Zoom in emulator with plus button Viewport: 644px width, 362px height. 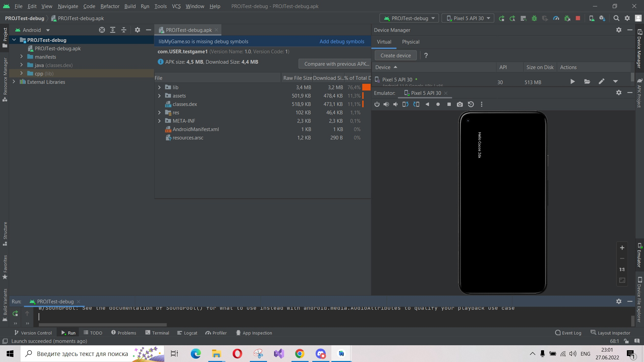(622, 248)
